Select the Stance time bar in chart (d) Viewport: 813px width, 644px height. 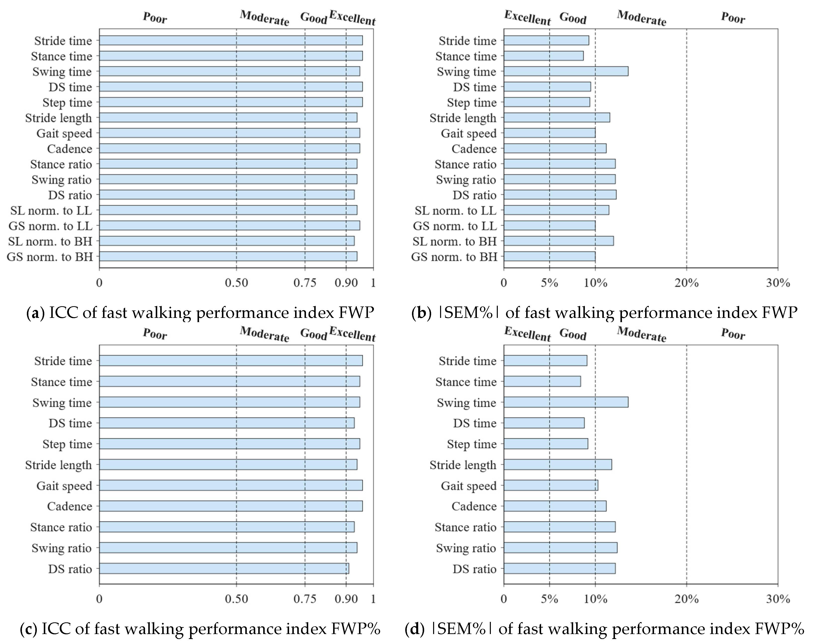[542, 382]
